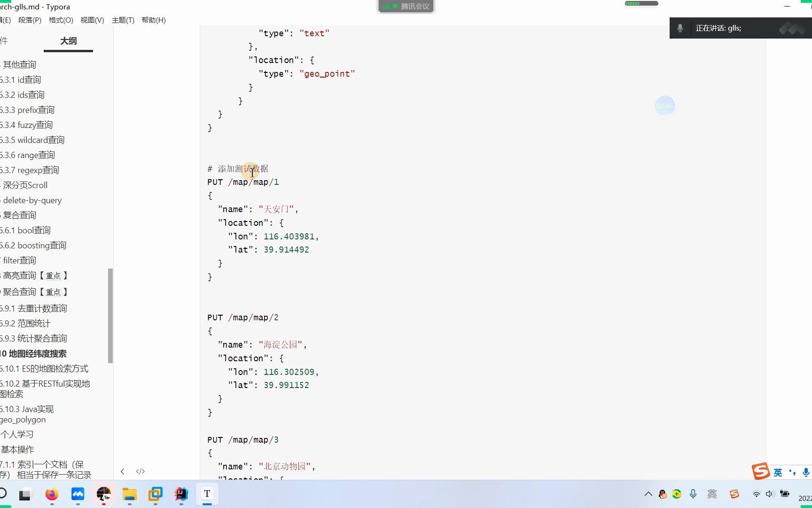812x508 pixels.
Task: Jump to 基本操作 outline entry
Action: (17, 450)
